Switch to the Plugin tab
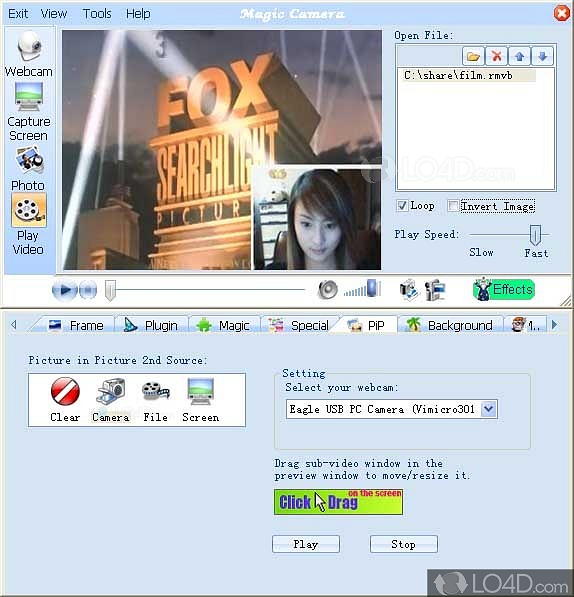The image size is (574, 597). [x=151, y=326]
